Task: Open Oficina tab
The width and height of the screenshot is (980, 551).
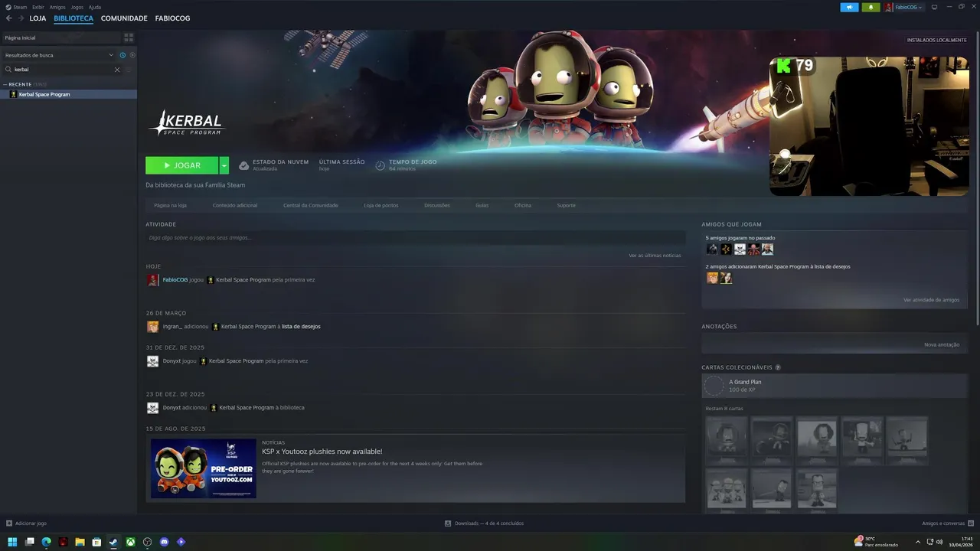Action: tap(523, 205)
